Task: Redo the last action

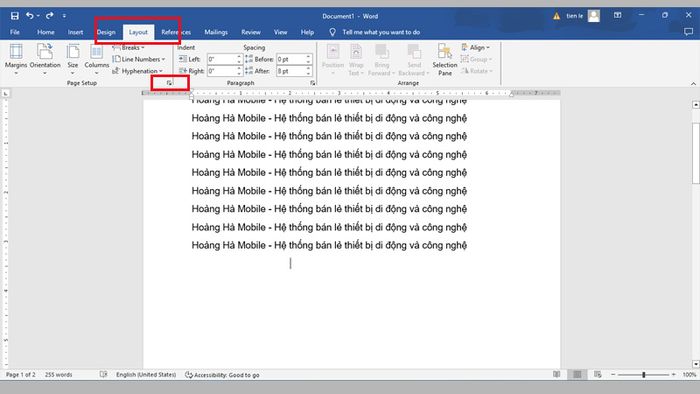Action: [50, 16]
